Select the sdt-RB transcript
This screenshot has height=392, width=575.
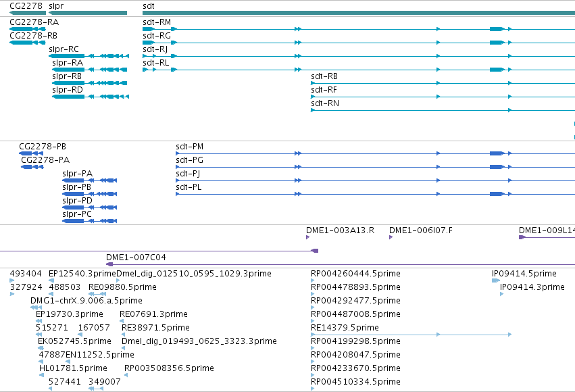443,83
